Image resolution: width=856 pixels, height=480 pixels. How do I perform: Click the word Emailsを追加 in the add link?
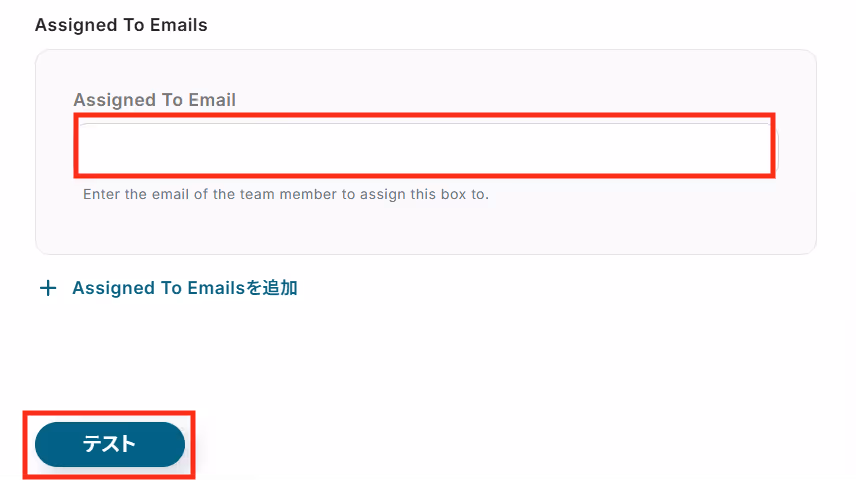(242, 288)
